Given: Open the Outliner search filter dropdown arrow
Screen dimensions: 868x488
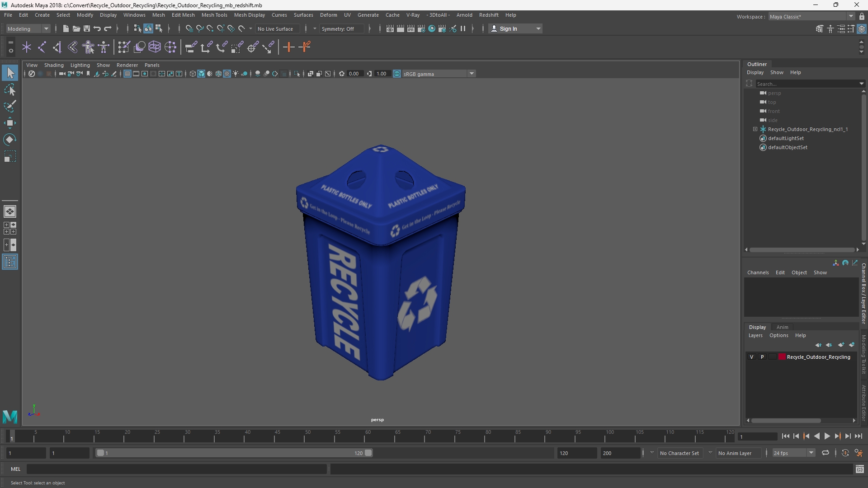Looking at the screenshot, I should tap(861, 84).
